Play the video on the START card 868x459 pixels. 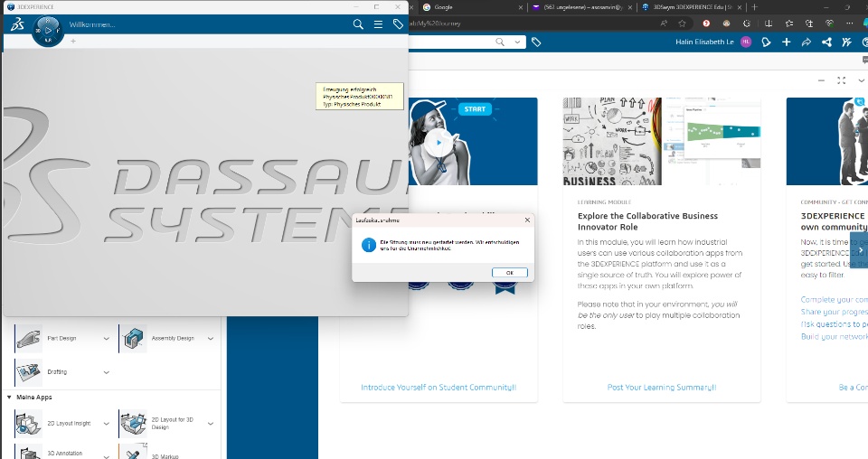[439, 143]
